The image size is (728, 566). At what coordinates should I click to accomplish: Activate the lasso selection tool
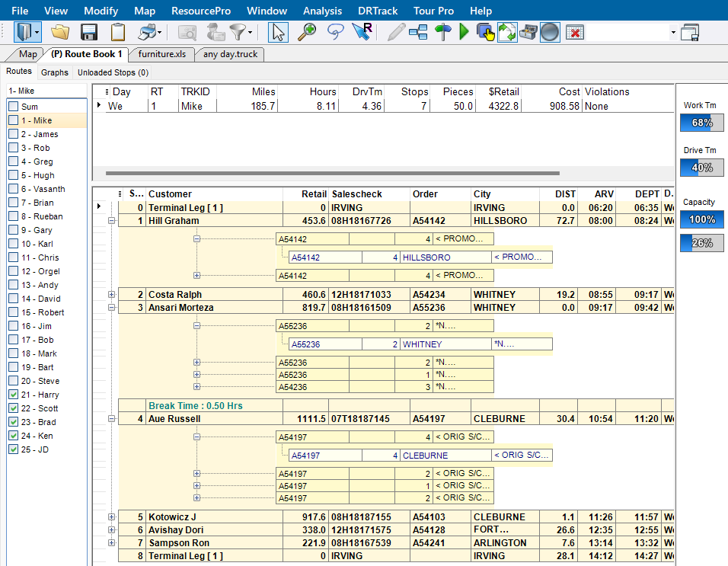click(335, 33)
